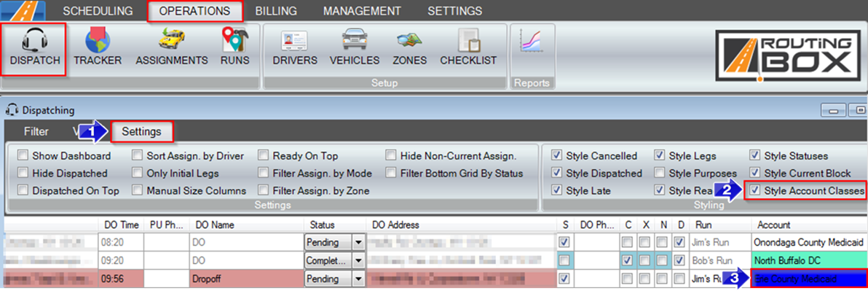Expand Status dropdown in 08:20 row

coord(358,242)
